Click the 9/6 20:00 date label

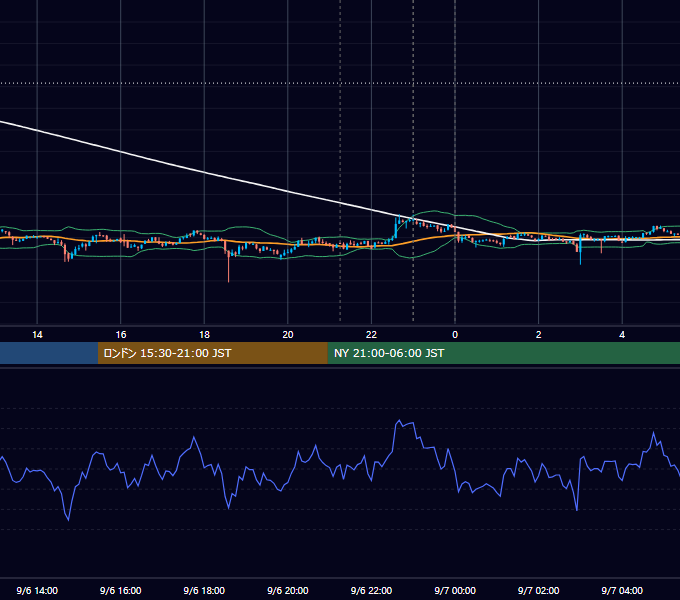click(288, 590)
